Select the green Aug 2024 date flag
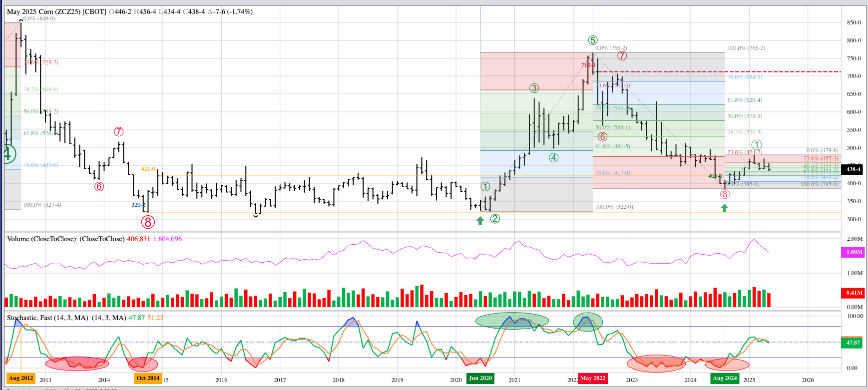Screen dimensions: 868x390 [x=725, y=378]
